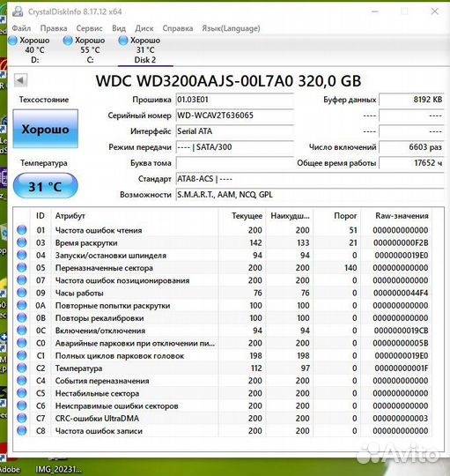Click raw value 000000000003
The width and height of the screenshot is (450, 476).
pos(401,419)
